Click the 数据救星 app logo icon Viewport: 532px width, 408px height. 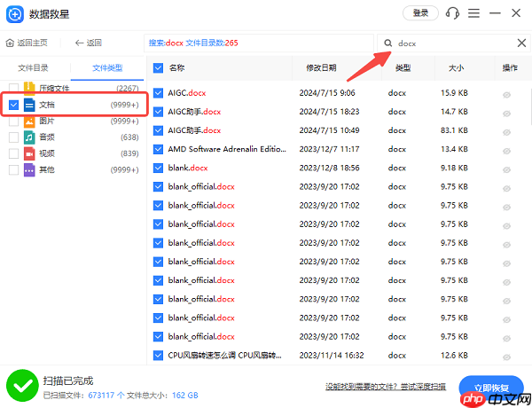pos(15,14)
